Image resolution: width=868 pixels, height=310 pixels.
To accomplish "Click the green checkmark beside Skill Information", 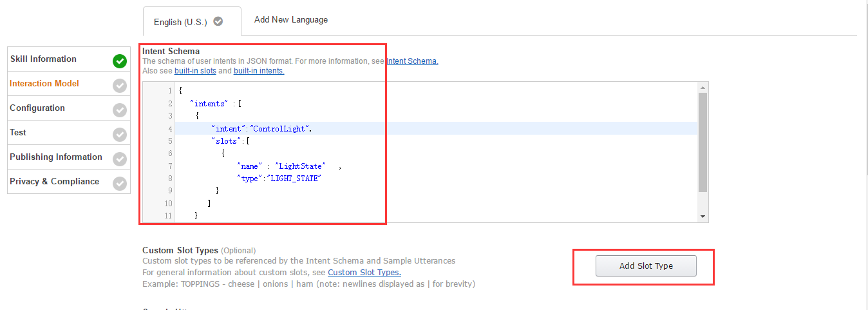I will (120, 61).
